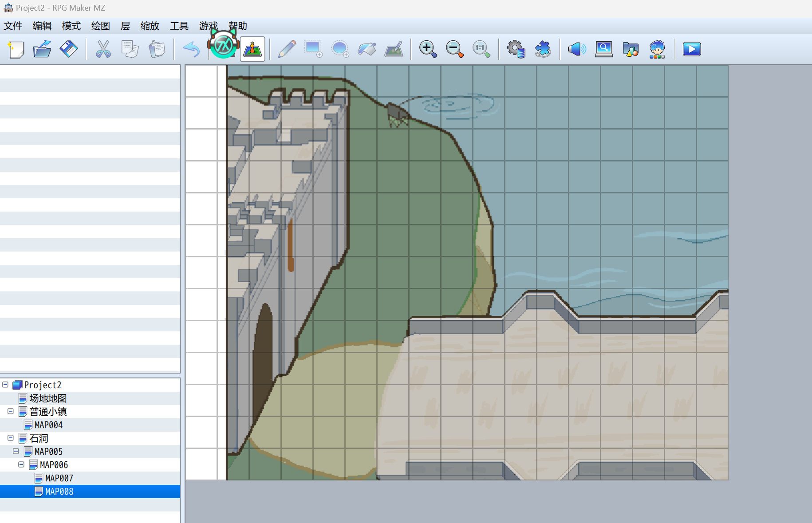The height and width of the screenshot is (523, 812).
Task: Open the Database gear icon
Action: [516, 49]
